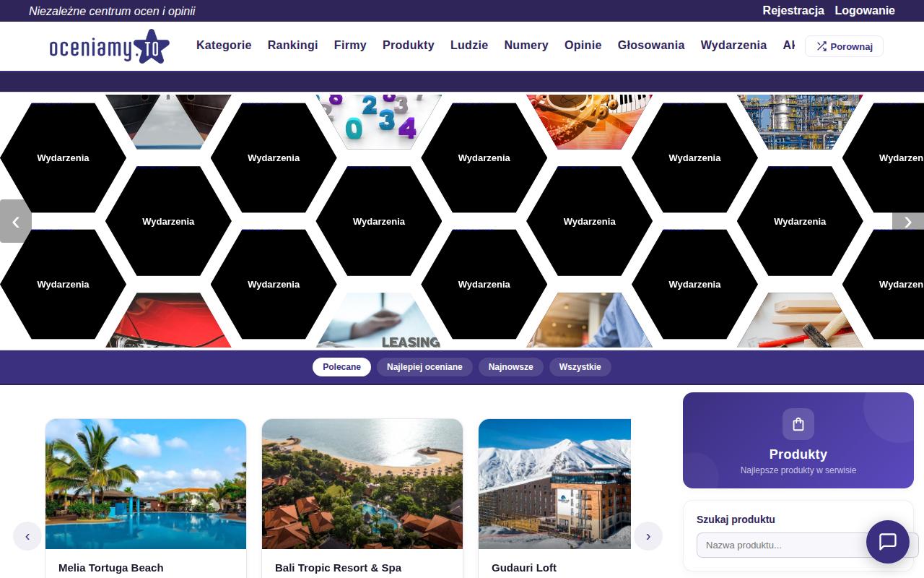Click the LEASING hexagon image
Image resolution: width=924 pixels, height=578 pixels.
coord(379,320)
